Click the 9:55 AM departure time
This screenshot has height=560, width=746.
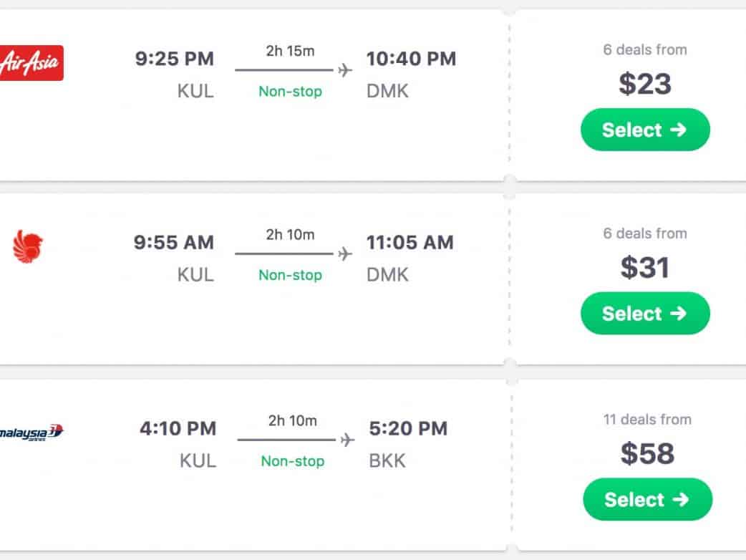174,242
